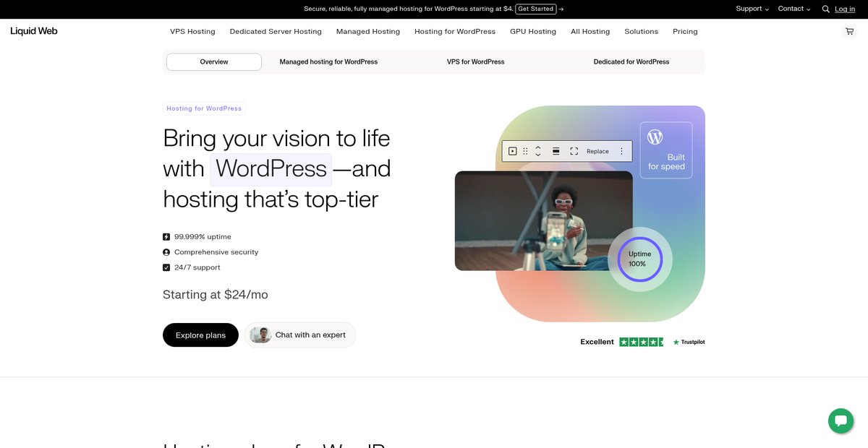Open the three-dot options in image toolbar
This screenshot has width=868, height=448.
[621, 151]
